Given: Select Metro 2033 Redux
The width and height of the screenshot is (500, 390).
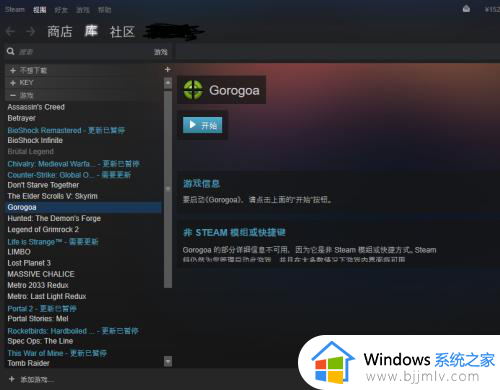Looking at the screenshot, I should click(x=38, y=285).
